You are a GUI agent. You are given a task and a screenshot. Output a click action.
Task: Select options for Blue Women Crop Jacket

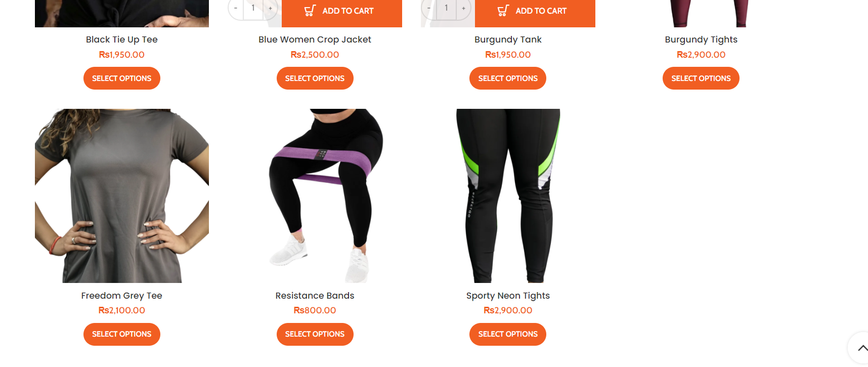coord(315,78)
